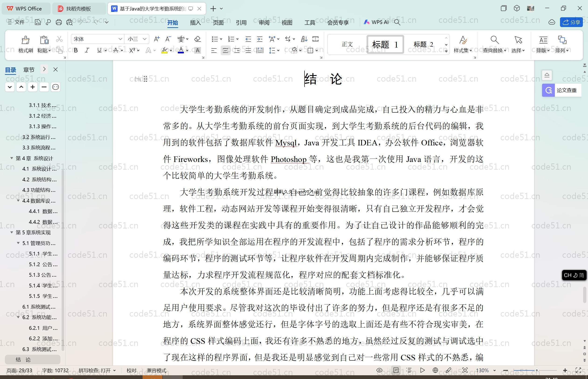Image resolution: width=588 pixels, height=379 pixels.
Task: Click the eye protection mode icon in status bar
Action: pyautogui.click(x=380, y=370)
